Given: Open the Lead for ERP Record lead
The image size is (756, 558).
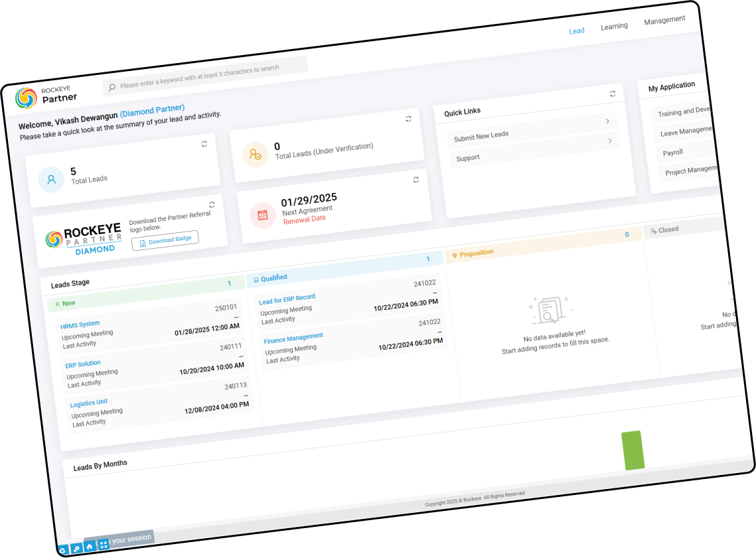Looking at the screenshot, I should 287,299.
